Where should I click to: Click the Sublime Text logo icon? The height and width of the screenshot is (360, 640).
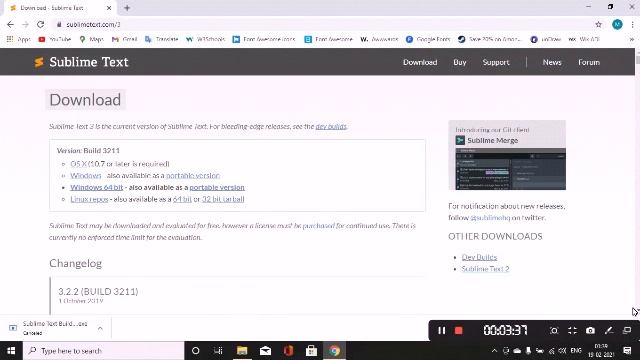click(x=39, y=62)
